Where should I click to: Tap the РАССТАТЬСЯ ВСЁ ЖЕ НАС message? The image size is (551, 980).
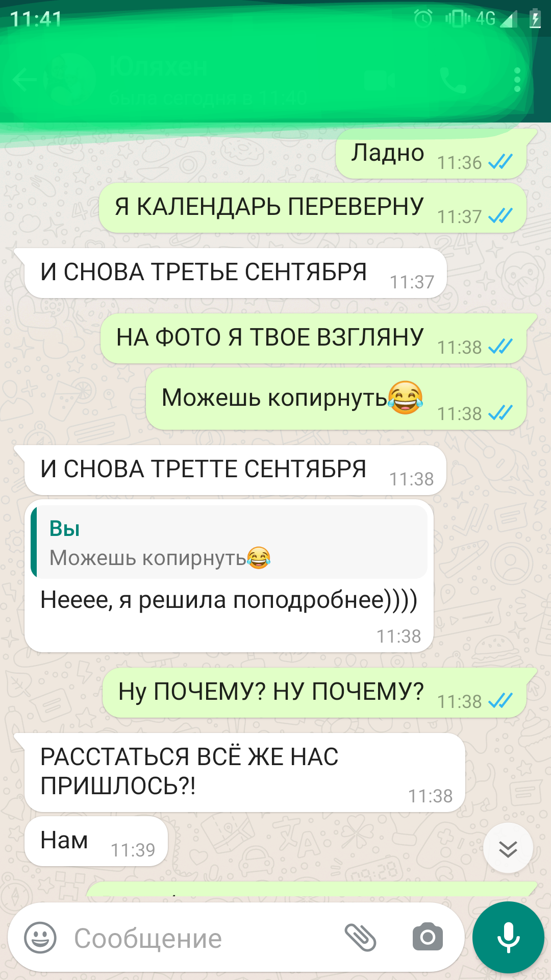tap(244, 772)
